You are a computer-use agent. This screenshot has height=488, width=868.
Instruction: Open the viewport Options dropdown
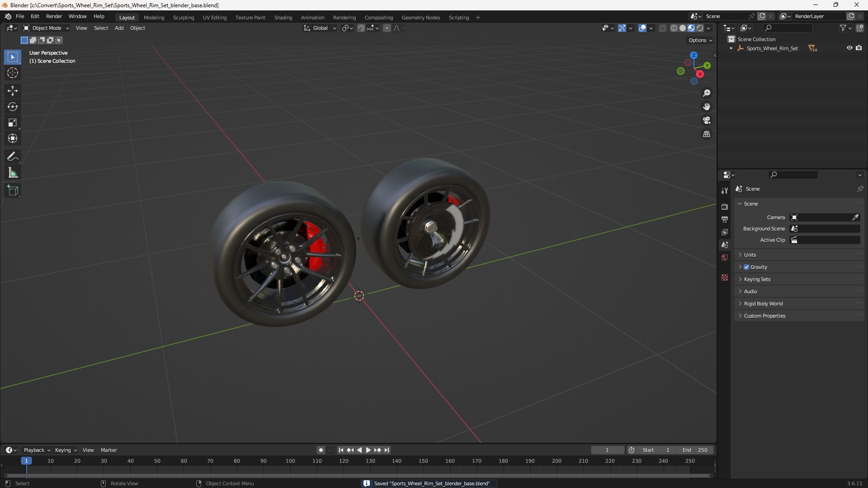[700, 40]
